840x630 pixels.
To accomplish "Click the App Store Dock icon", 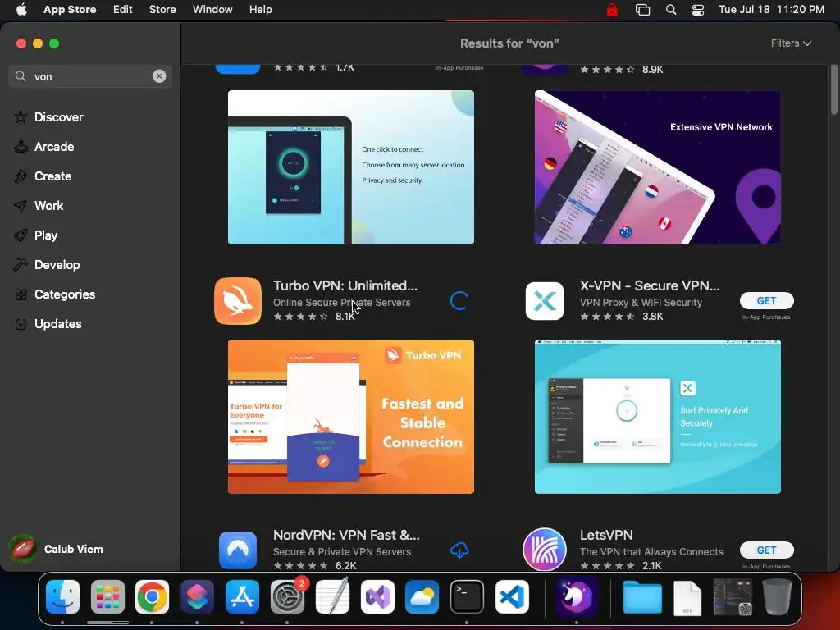I will [242, 597].
